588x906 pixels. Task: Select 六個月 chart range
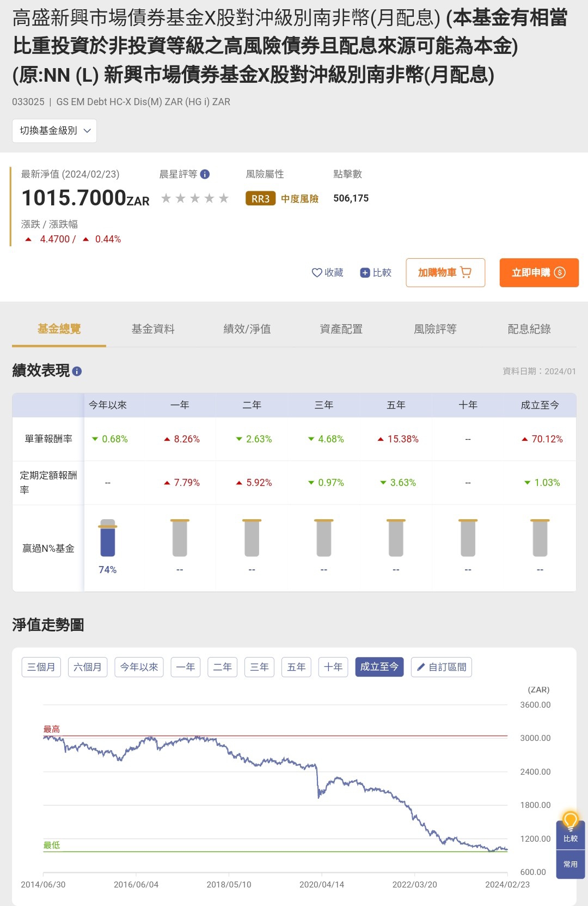(x=88, y=667)
